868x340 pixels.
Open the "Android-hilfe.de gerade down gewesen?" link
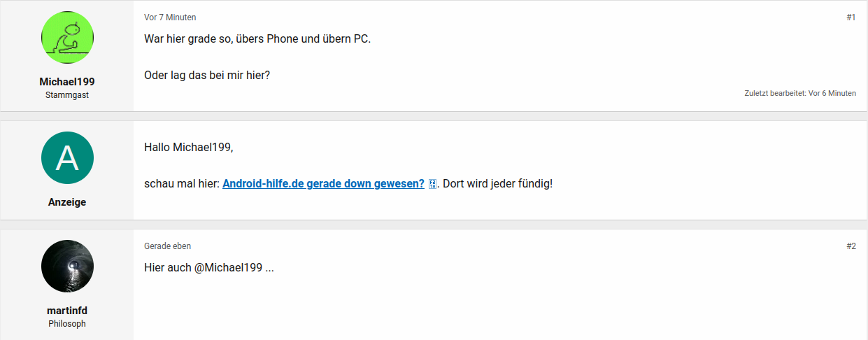click(x=323, y=184)
